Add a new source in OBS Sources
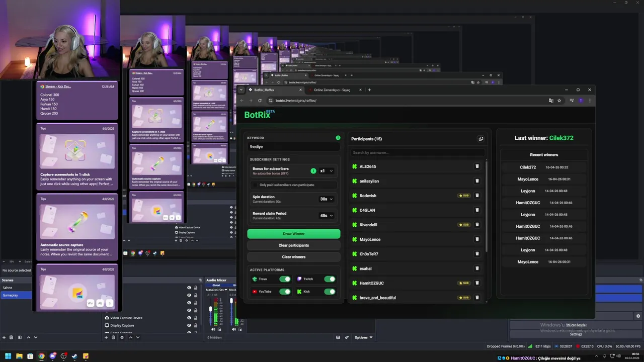The image size is (644, 362). click(x=106, y=337)
